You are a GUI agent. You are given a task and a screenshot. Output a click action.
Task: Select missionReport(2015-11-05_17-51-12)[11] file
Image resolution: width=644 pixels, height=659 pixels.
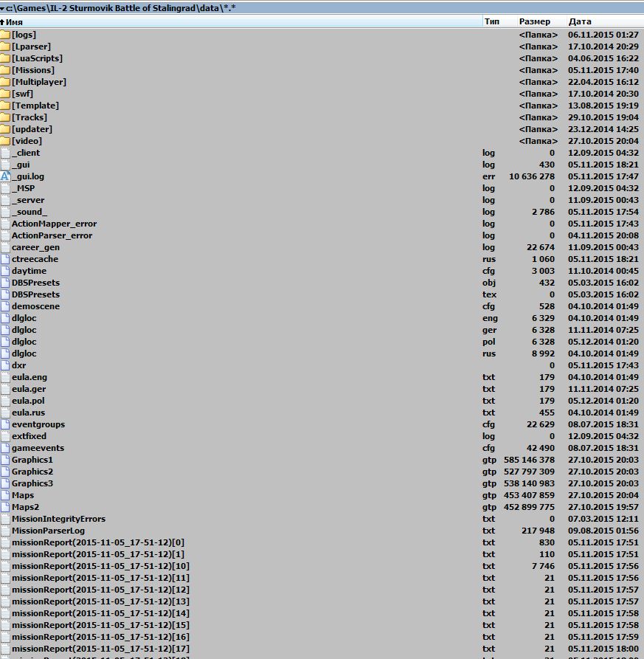pos(100,578)
